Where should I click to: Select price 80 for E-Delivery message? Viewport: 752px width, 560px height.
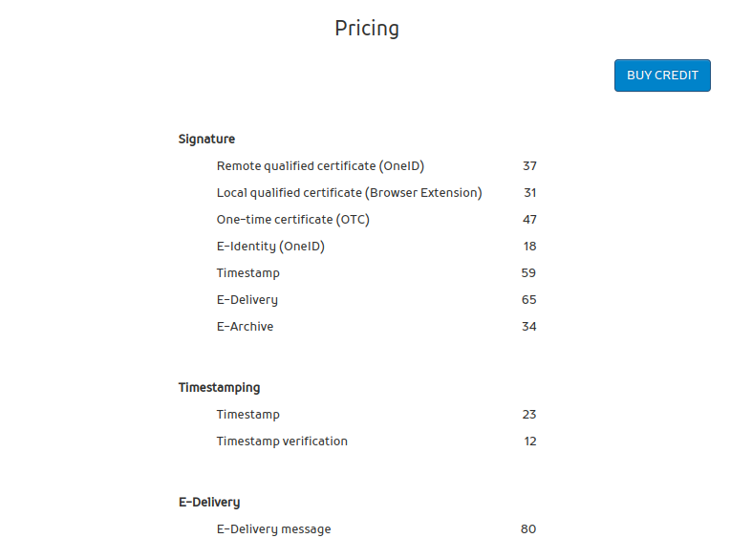tap(528, 529)
